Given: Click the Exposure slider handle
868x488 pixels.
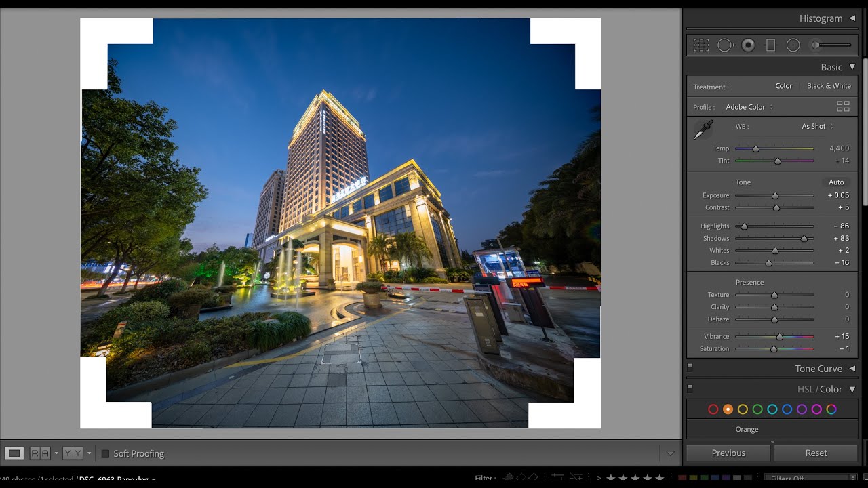Looking at the screenshot, I should [x=775, y=196].
